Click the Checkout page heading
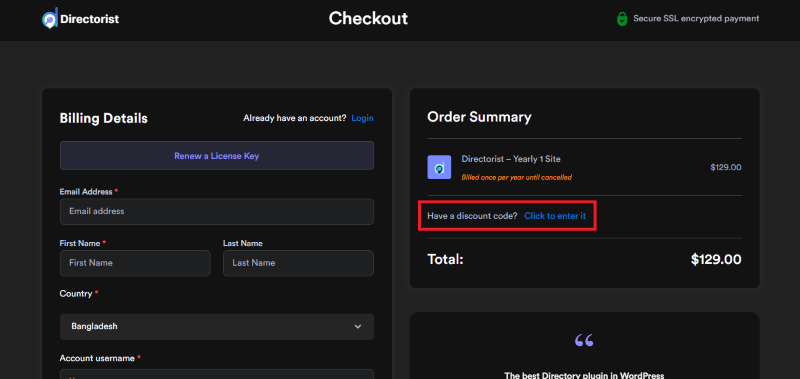 click(368, 18)
